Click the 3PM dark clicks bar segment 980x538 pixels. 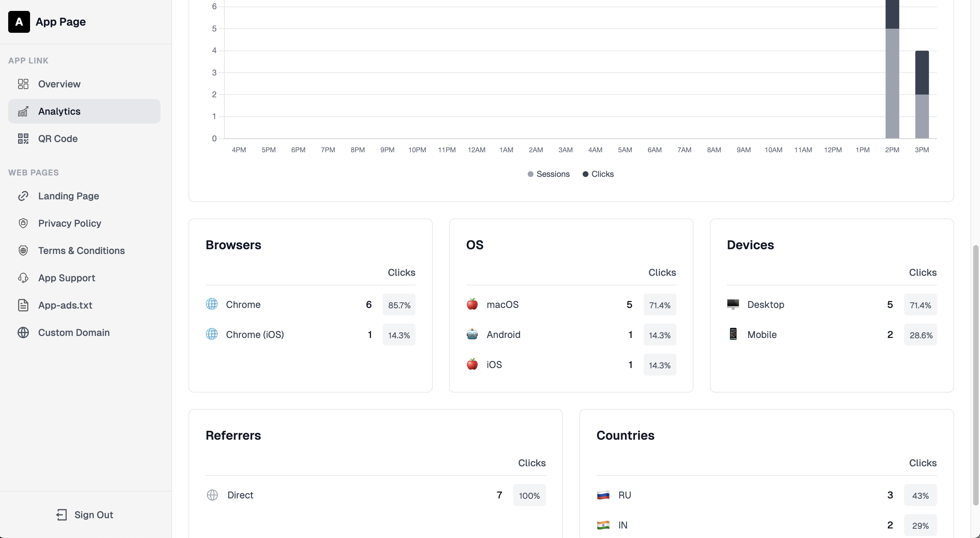(x=922, y=73)
